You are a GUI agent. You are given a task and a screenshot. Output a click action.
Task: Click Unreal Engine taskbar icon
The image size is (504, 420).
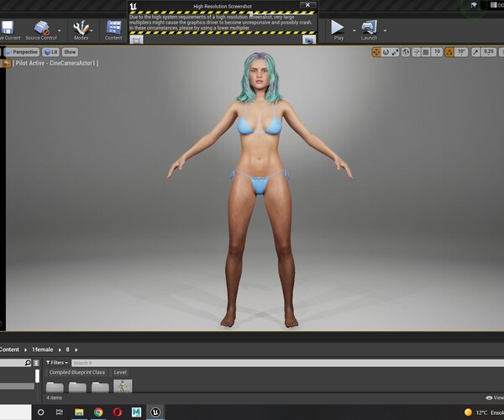pos(155,412)
